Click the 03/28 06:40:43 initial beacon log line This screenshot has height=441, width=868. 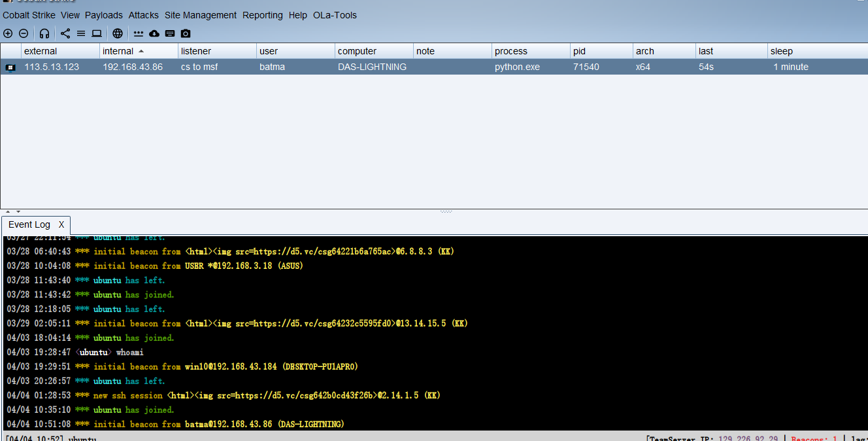[x=230, y=251]
